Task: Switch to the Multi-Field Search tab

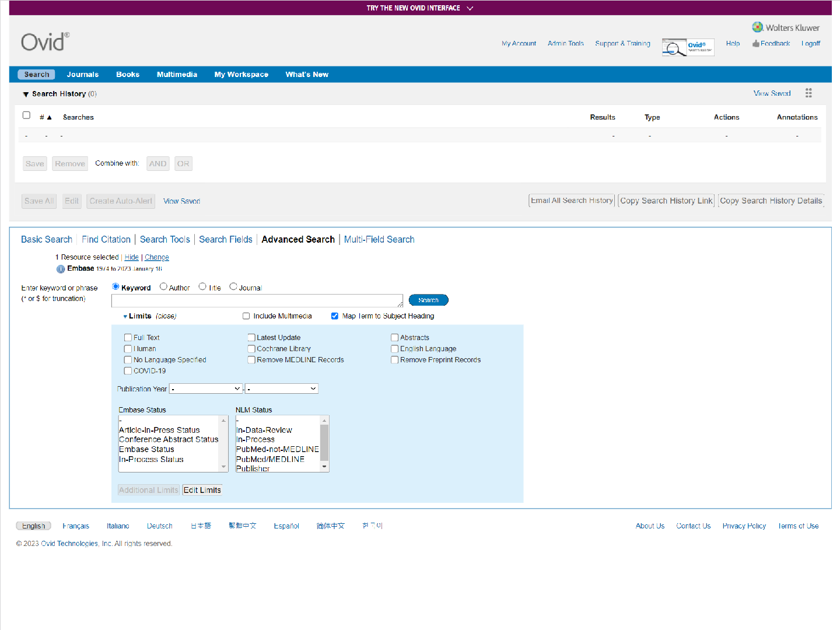Action: pos(379,240)
